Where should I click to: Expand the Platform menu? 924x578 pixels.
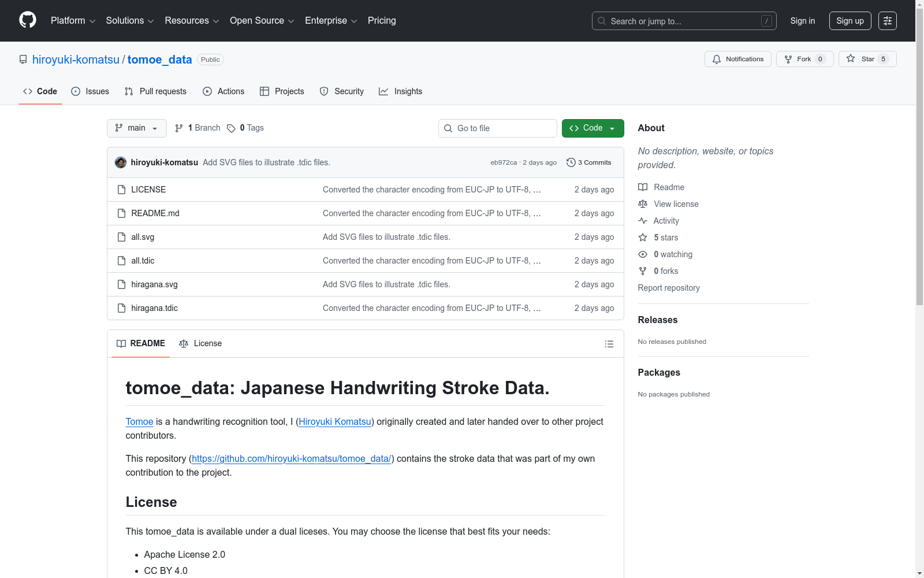pos(73,21)
